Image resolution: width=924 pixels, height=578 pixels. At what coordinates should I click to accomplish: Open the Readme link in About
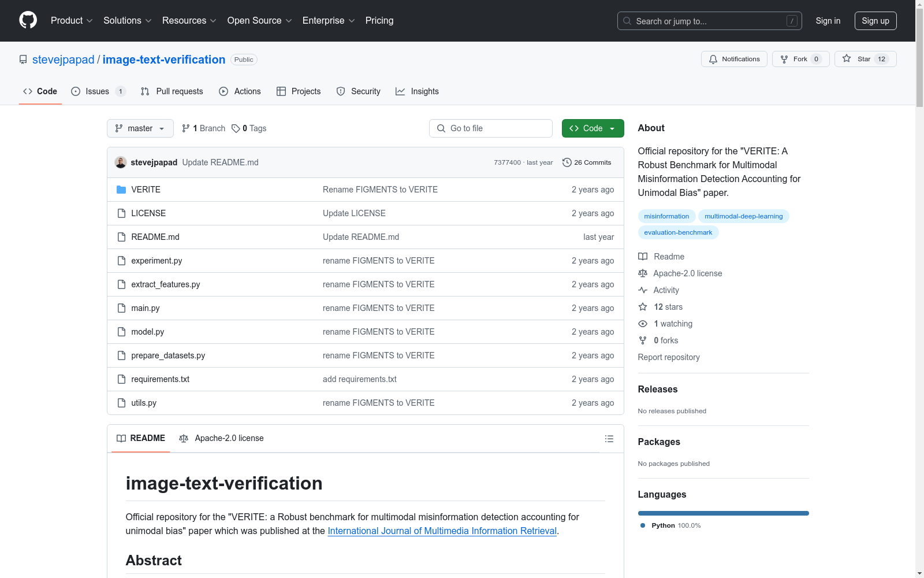click(661, 257)
